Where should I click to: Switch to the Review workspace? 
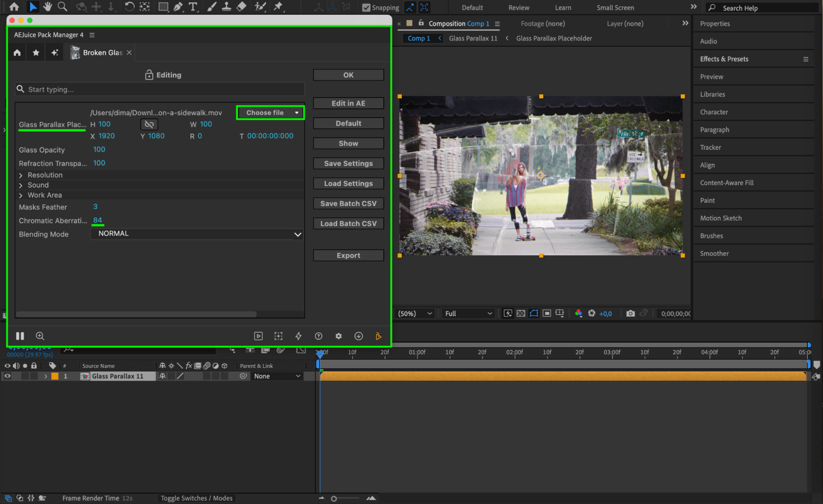point(518,7)
